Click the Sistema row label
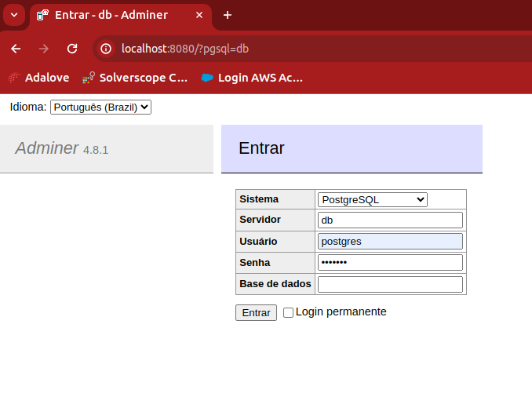Image resolution: width=532 pixels, height=408 pixels. (259, 199)
